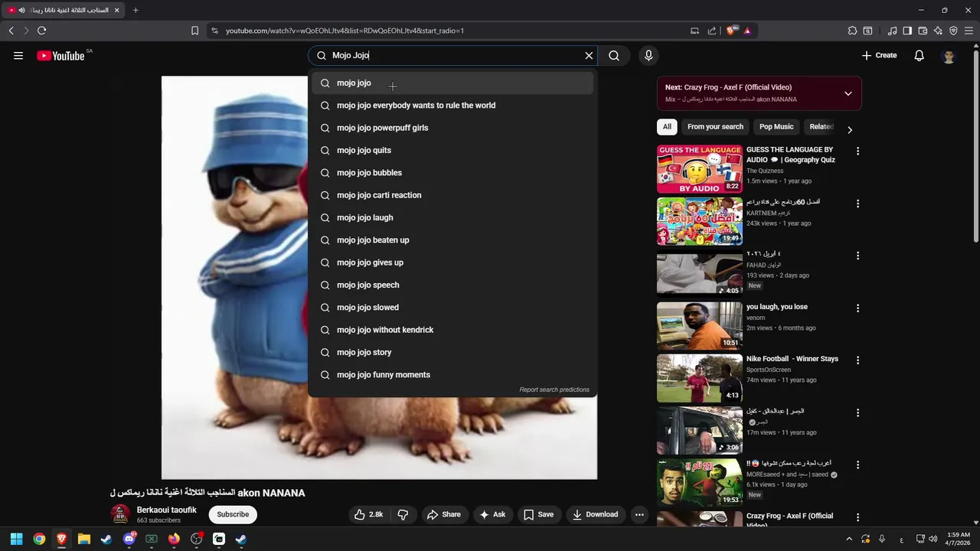Click Report search predictions link

(x=554, y=390)
